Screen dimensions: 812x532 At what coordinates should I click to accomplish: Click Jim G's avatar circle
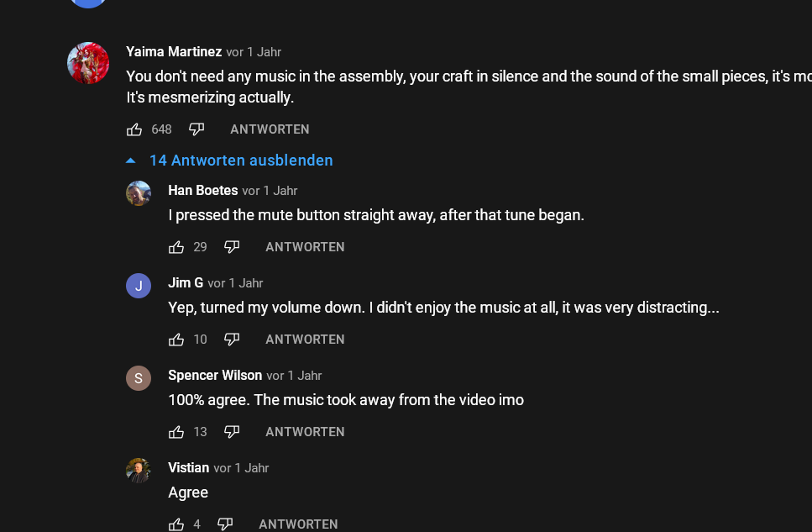click(139, 286)
